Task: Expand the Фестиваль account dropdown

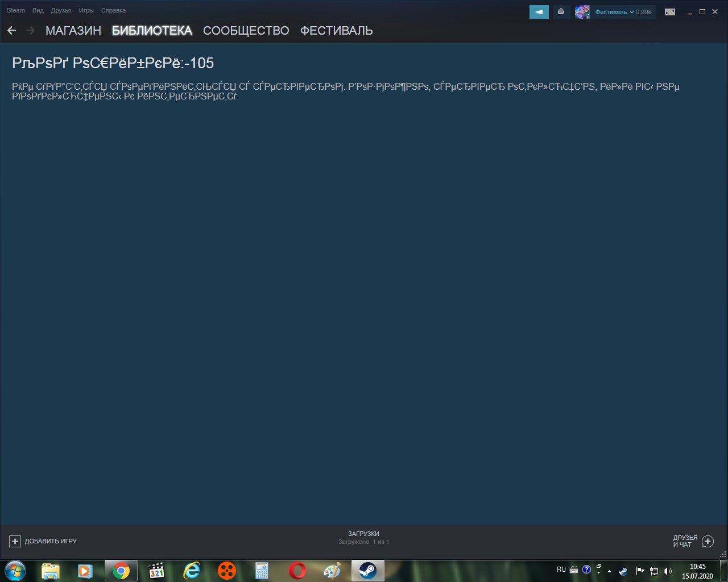Action: pyautogui.click(x=614, y=12)
